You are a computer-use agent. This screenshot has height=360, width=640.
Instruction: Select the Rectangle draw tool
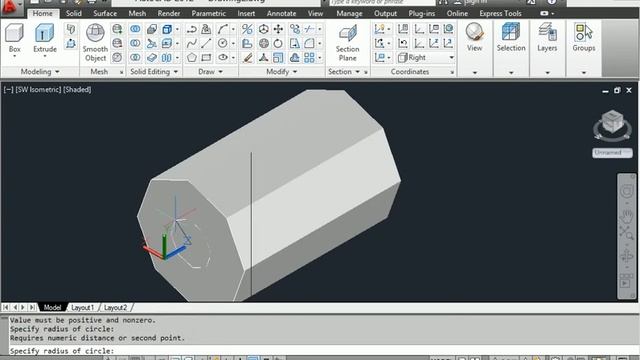point(206,58)
